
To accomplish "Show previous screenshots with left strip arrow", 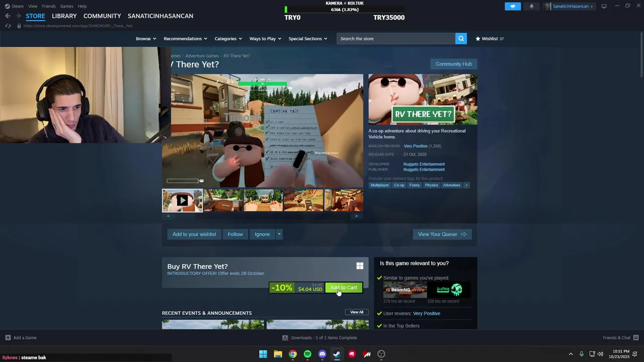I will (168, 216).
